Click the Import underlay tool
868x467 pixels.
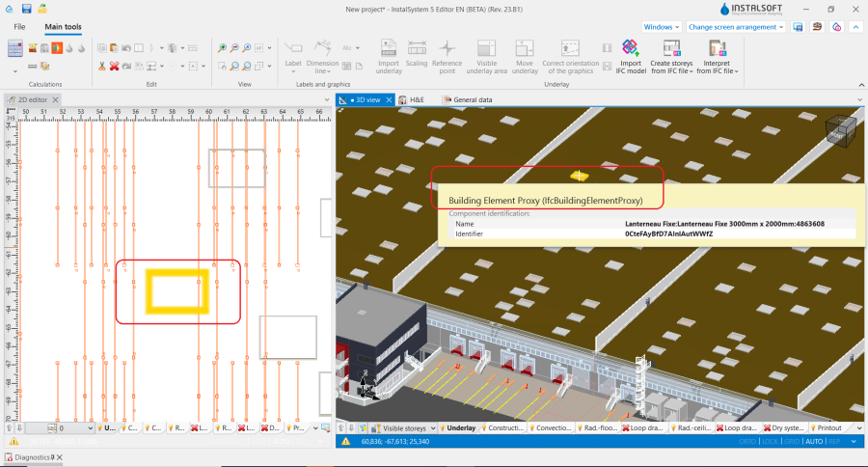click(389, 57)
